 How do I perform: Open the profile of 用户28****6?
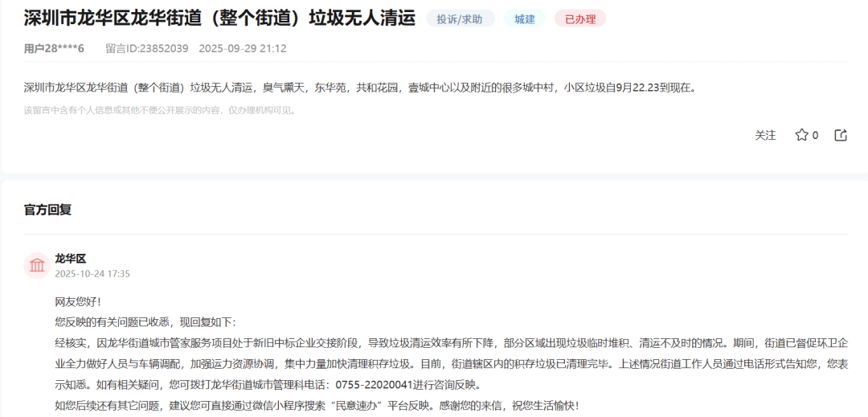[54, 48]
